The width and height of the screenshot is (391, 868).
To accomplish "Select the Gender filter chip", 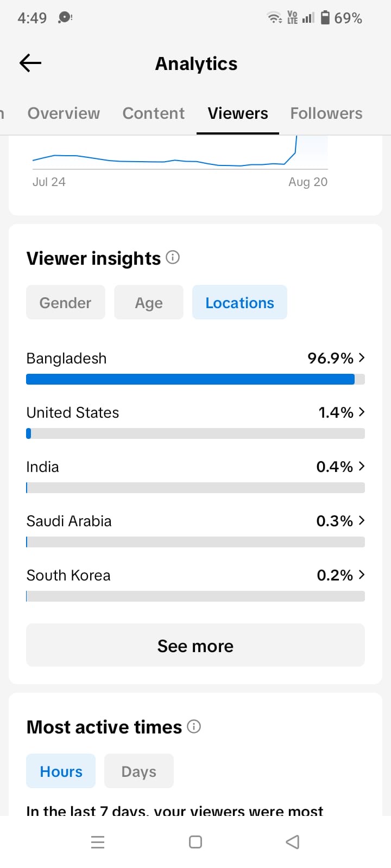I will (66, 302).
